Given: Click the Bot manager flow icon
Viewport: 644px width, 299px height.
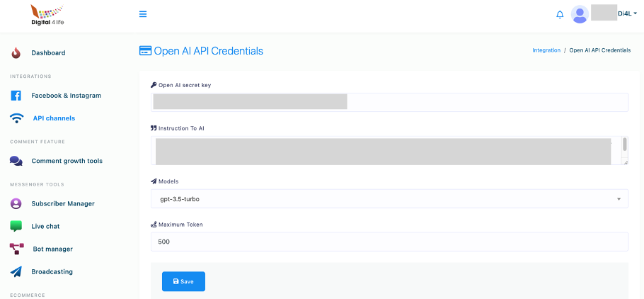Looking at the screenshot, I should click(x=16, y=249).
